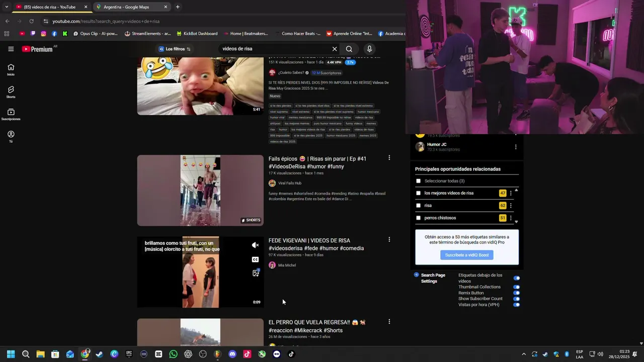Play the baby thumbnail video (5:41)
This screenshot has width=644, height=362.
200,86
